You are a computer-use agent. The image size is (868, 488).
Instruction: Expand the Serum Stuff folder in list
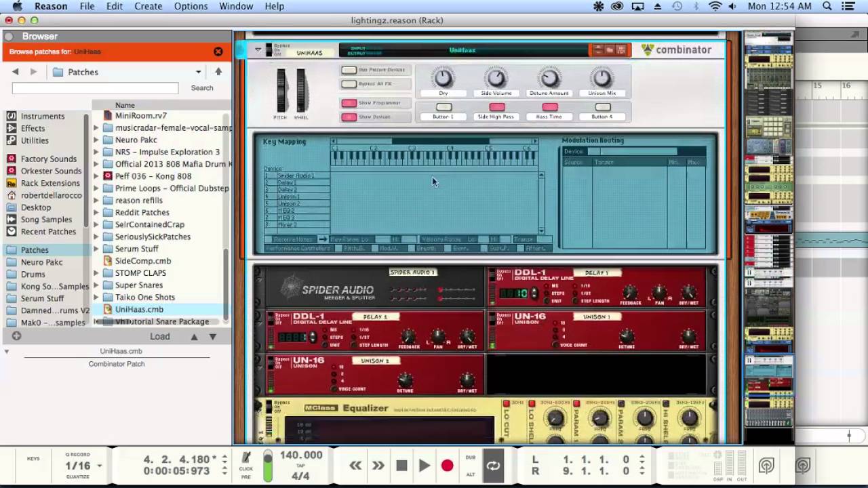(x=96, y=249)
